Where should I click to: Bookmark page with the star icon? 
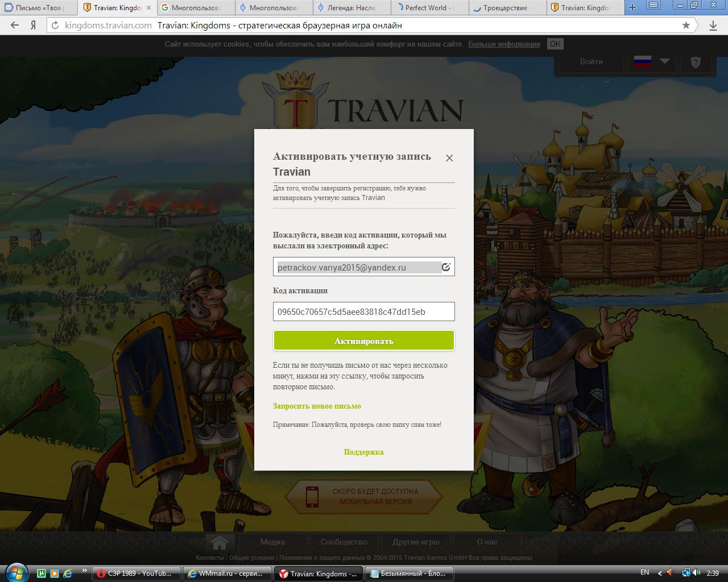tap(686, 25)
